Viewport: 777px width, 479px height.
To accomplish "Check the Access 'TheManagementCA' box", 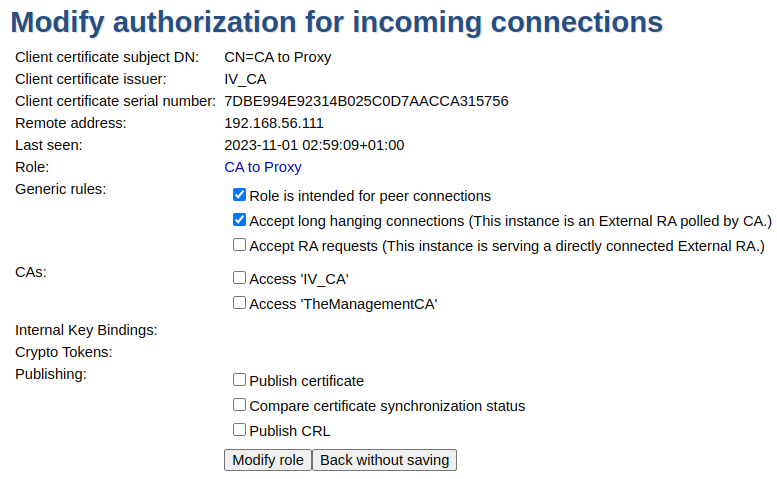I will tap(239, 303).
